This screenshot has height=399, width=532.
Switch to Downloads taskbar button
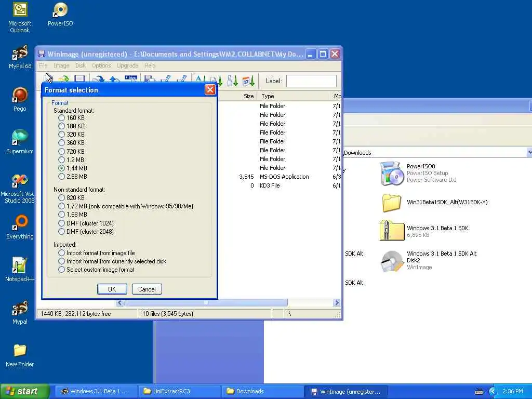point(262,392)
